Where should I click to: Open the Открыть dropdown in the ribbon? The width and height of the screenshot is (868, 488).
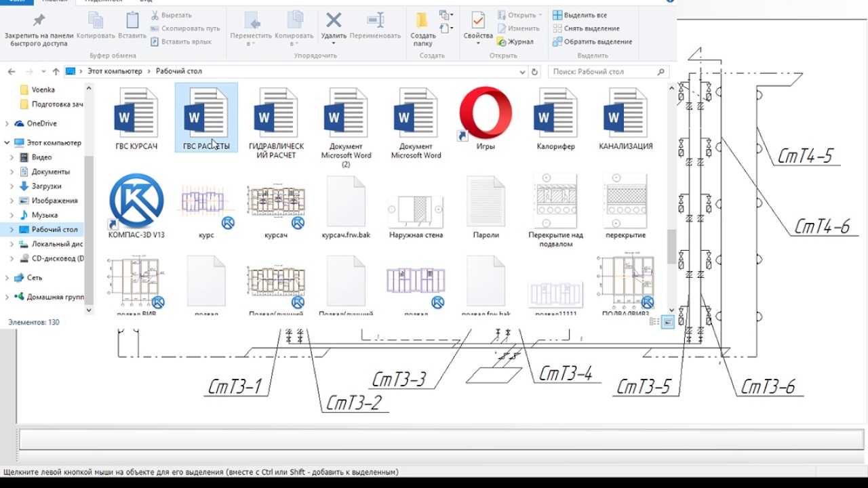click(519, 15)
